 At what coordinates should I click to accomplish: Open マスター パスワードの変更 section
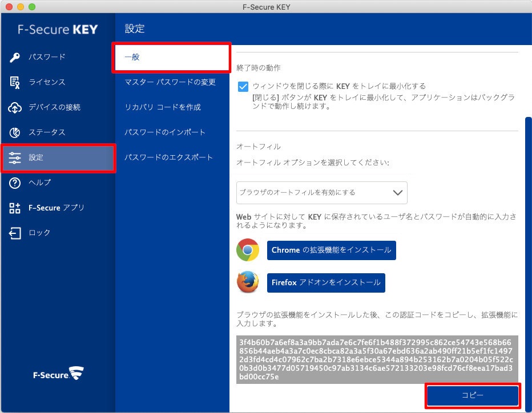click(170, 82)
